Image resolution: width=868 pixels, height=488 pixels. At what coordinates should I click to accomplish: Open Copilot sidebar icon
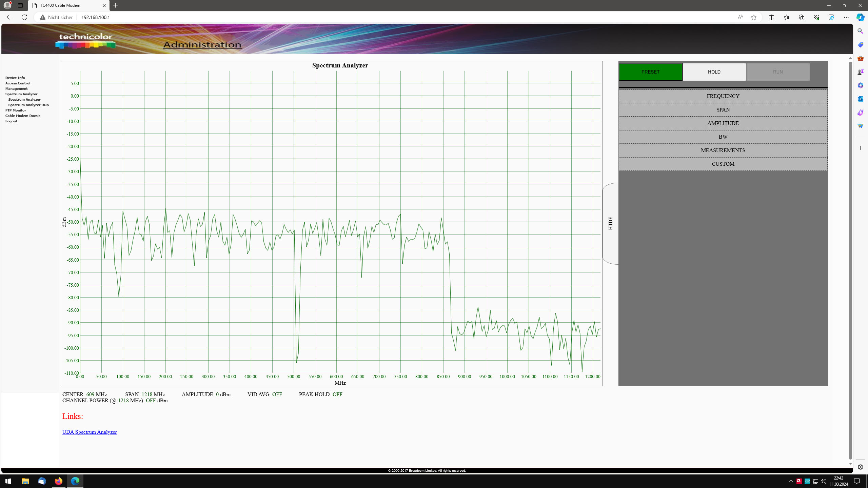(x=860, y=17)
